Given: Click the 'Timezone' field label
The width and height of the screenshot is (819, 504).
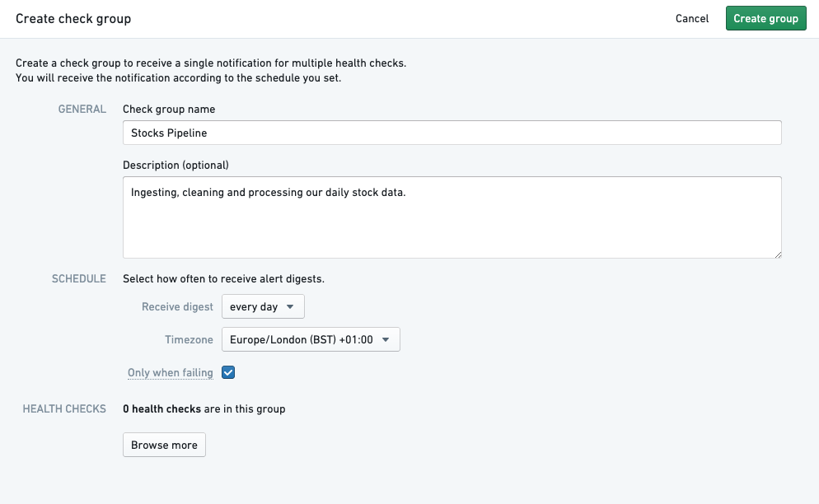Looking at the screenshot, I should [190, 339].
